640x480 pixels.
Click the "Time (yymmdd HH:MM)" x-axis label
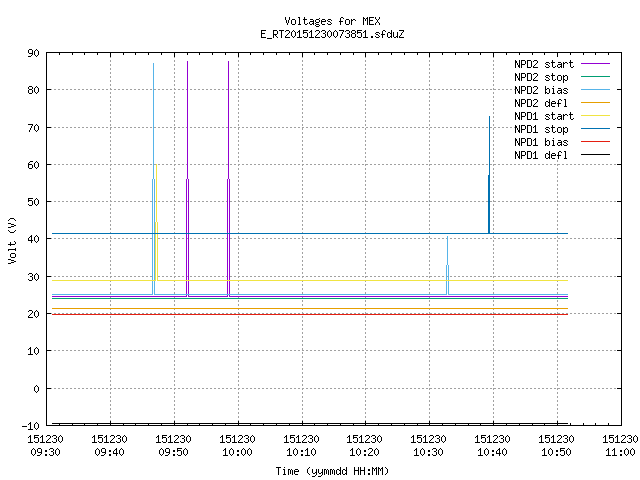(x=332, y=471)
